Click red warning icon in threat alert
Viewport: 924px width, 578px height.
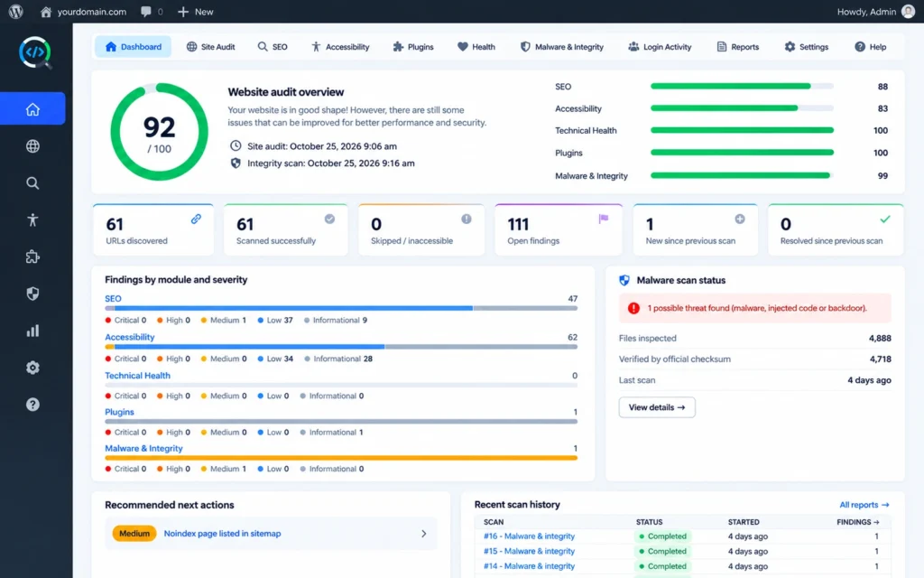[633, 308]
